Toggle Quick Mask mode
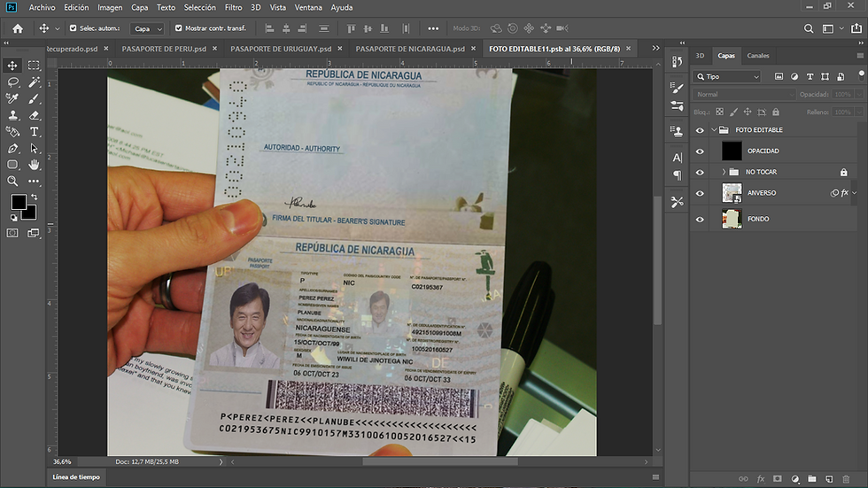 (12, 233)
